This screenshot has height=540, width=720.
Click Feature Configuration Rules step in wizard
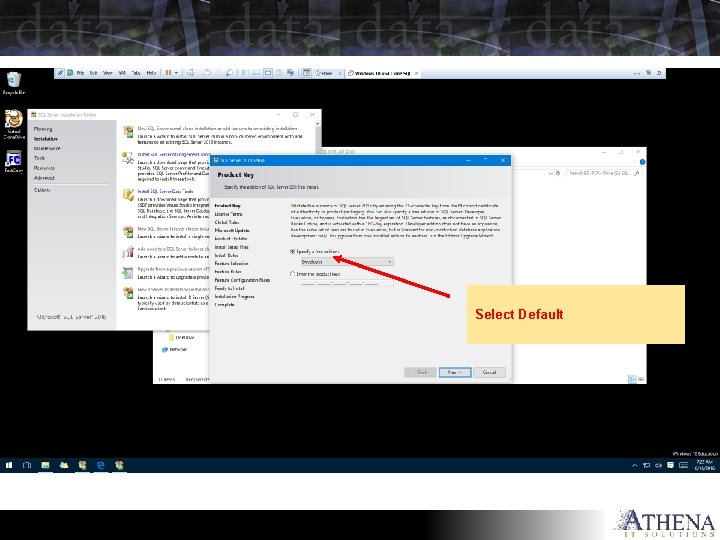coord(242,280)
